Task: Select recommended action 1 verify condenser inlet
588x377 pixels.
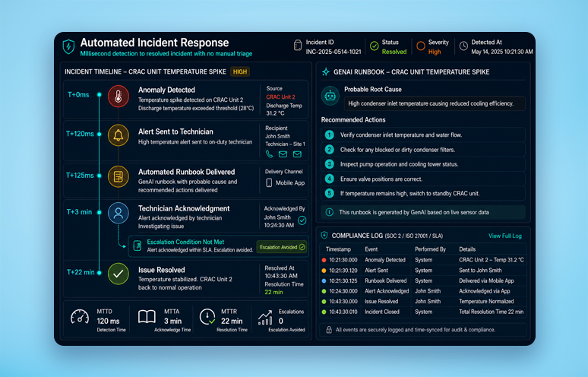Action: [x=423, y=135]
